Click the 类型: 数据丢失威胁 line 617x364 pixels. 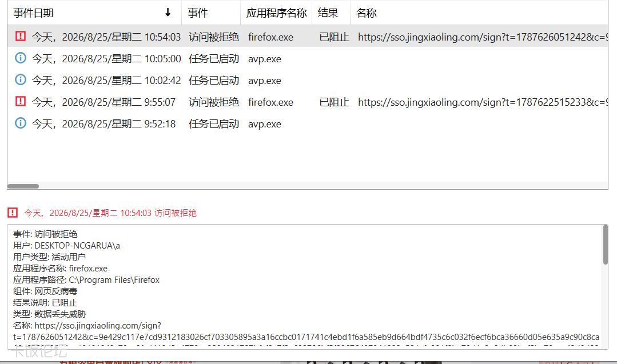tap(49, 314)
